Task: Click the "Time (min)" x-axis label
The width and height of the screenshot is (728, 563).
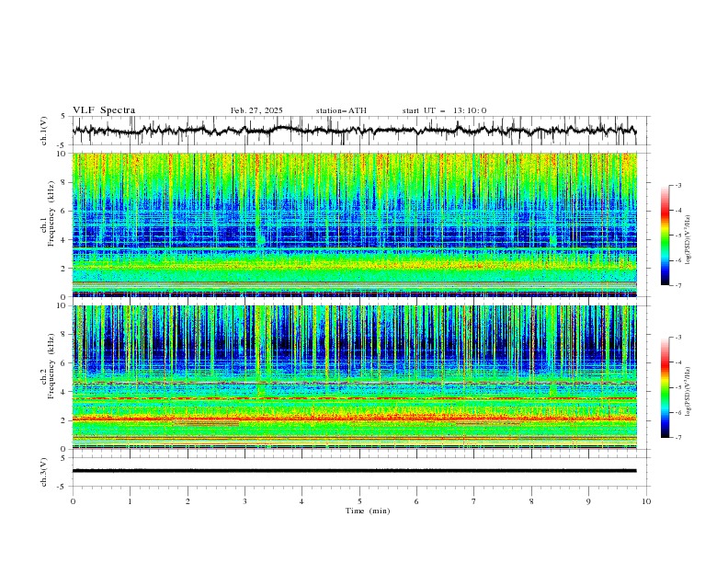Action: pyautogui.click(x=368, y=511)
